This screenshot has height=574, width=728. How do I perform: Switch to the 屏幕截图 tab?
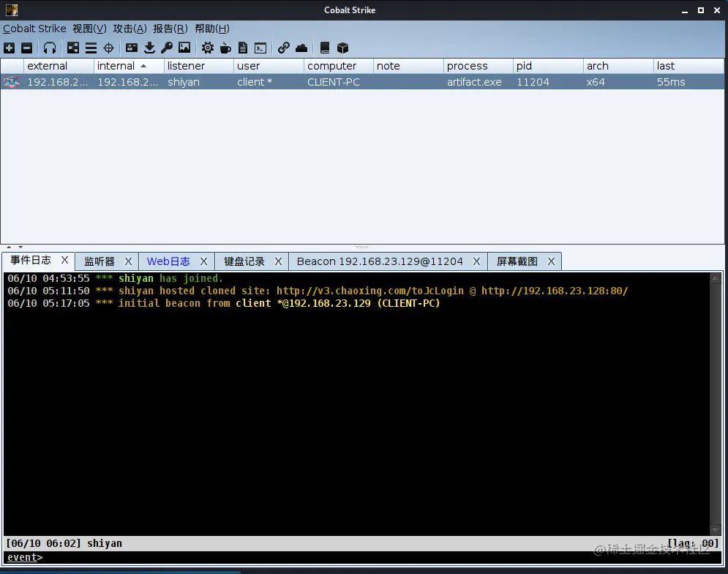517,261
